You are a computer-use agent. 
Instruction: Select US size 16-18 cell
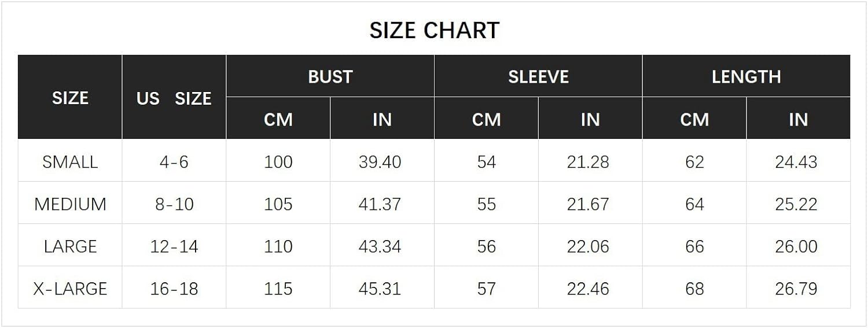(x=174, y=289)
